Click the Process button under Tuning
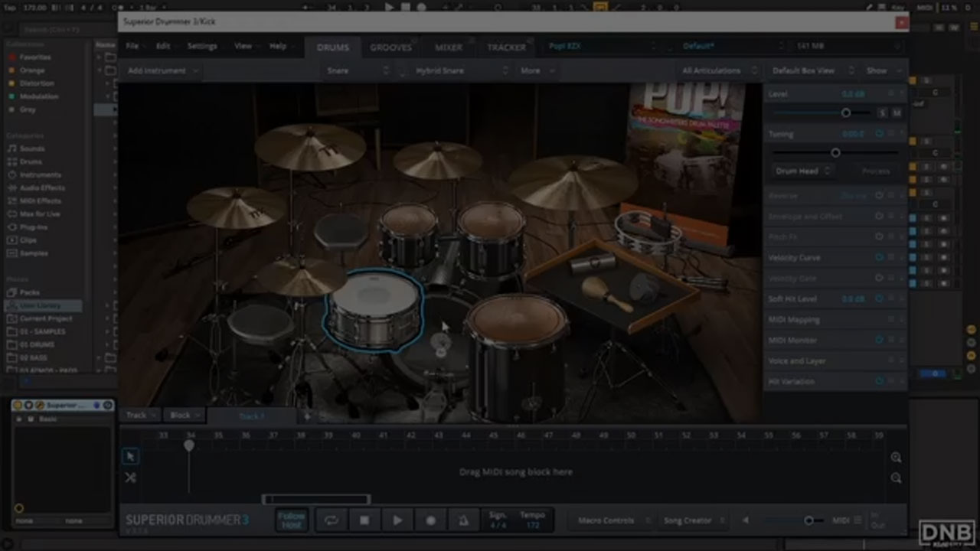This screenshot has height=551, width=980. [x=876, y=171]
